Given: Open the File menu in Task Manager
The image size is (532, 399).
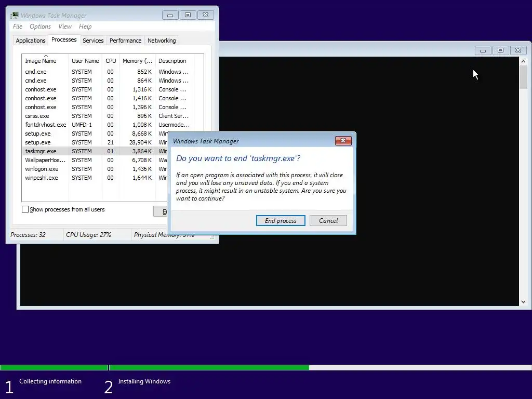Looking at the screenshot, I should tap(18, 26).
